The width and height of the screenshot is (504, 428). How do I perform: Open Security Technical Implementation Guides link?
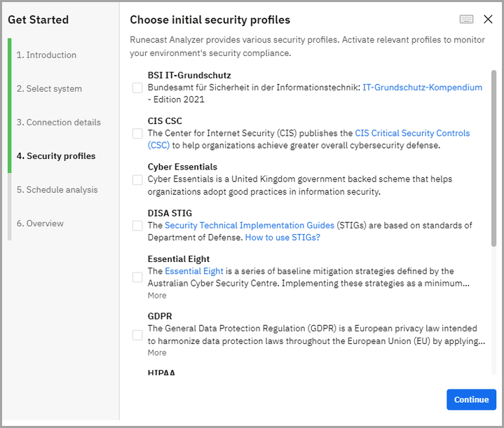coord(250,226)
